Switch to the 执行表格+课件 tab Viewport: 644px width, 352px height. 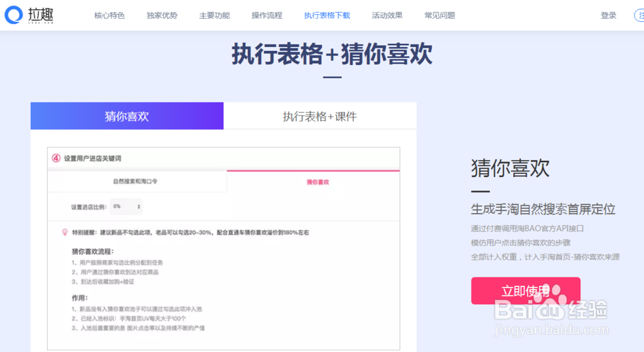320,116
